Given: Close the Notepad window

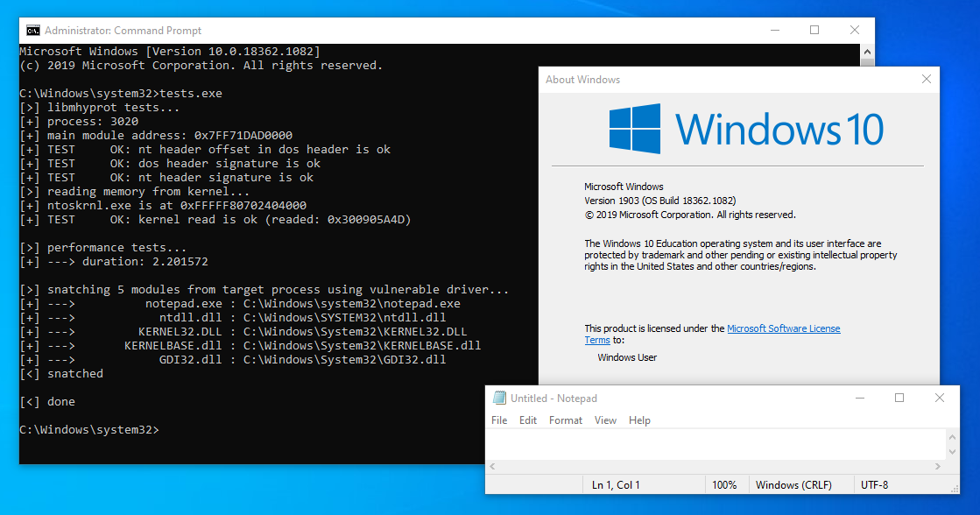Looking at the screenshot, I should pyautogui.click(x=940, y=399).
